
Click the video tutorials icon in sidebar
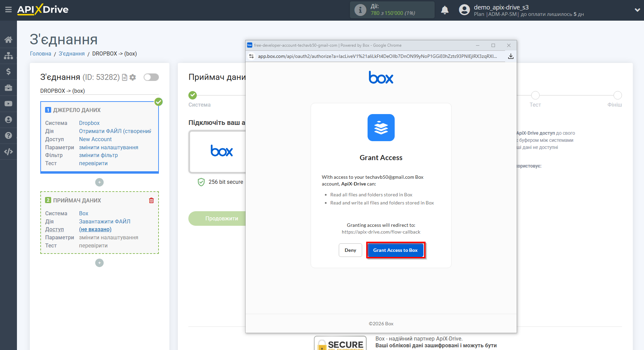(8, 103)
